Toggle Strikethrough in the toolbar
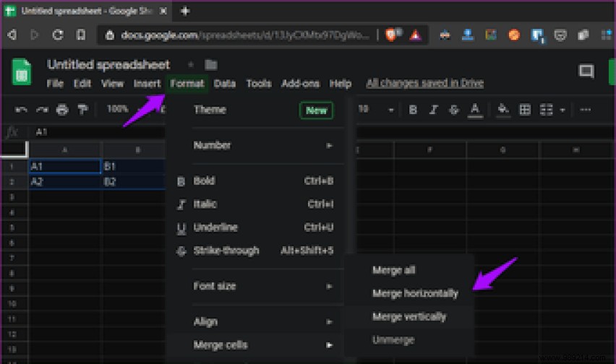This screenshot has width=616, height=364. pos(454,110)
